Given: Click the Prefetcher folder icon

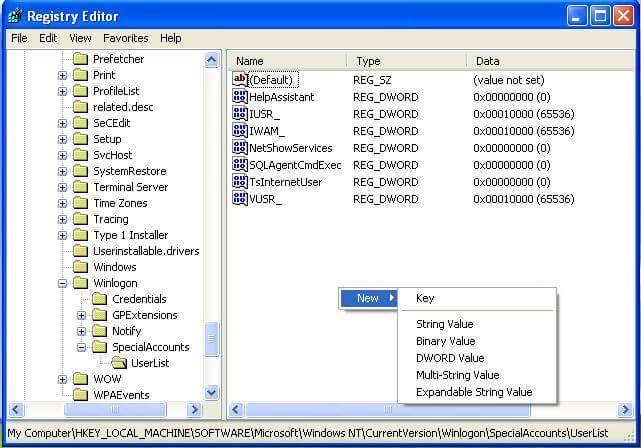Looking at the screenshot, I should click(x=81, y=59).
